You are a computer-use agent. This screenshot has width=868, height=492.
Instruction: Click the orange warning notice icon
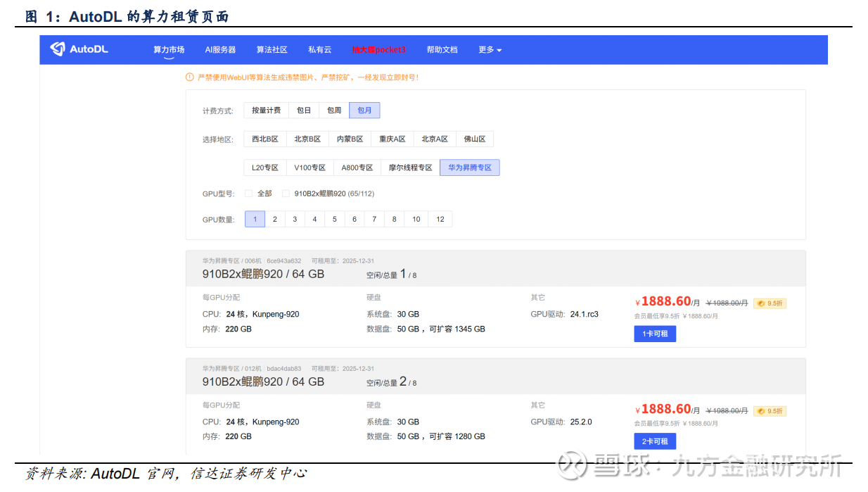(x=189, y=77)
